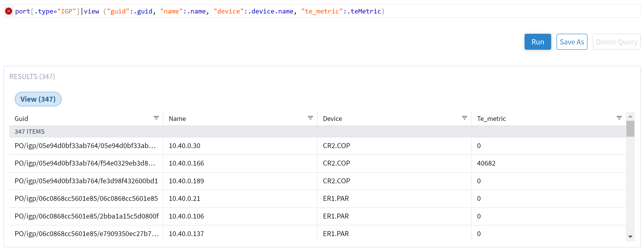
Task: Select the View (347) results chip
Action: [x=38, y=99]
